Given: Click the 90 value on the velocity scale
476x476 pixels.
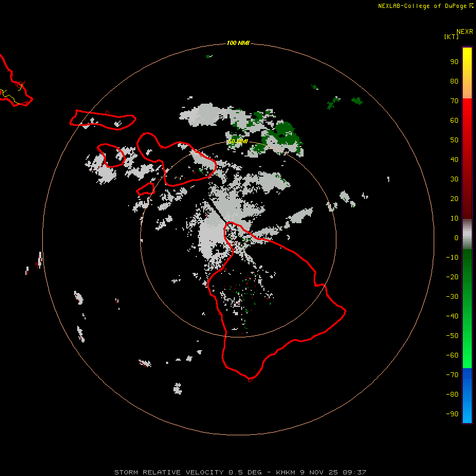Looking at the screenshot, I should pyautogui.click(x=454, y=62).
